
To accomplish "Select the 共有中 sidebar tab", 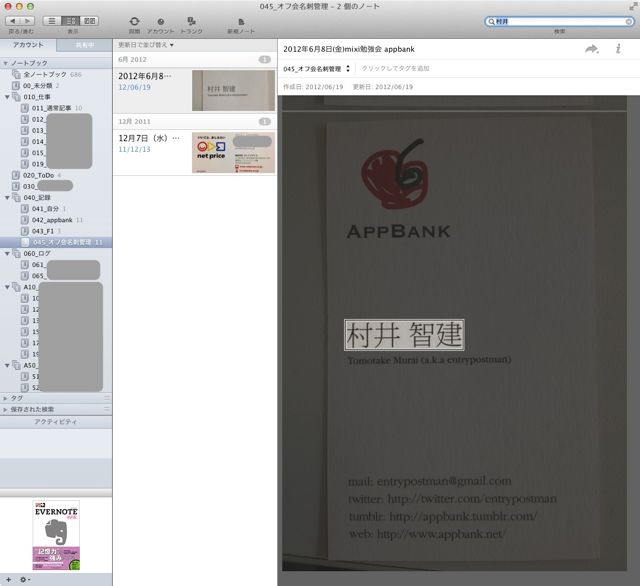I will [x=84, y=45].
